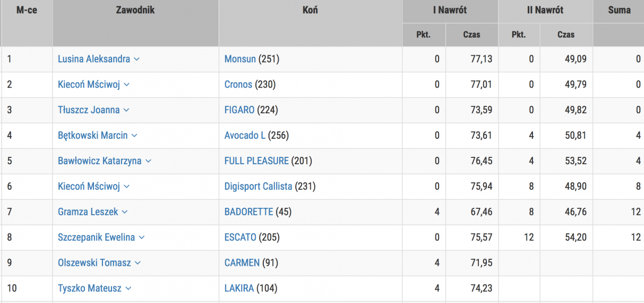Open the Cronos horse link

pyautogui.click(x=238, y=85)
